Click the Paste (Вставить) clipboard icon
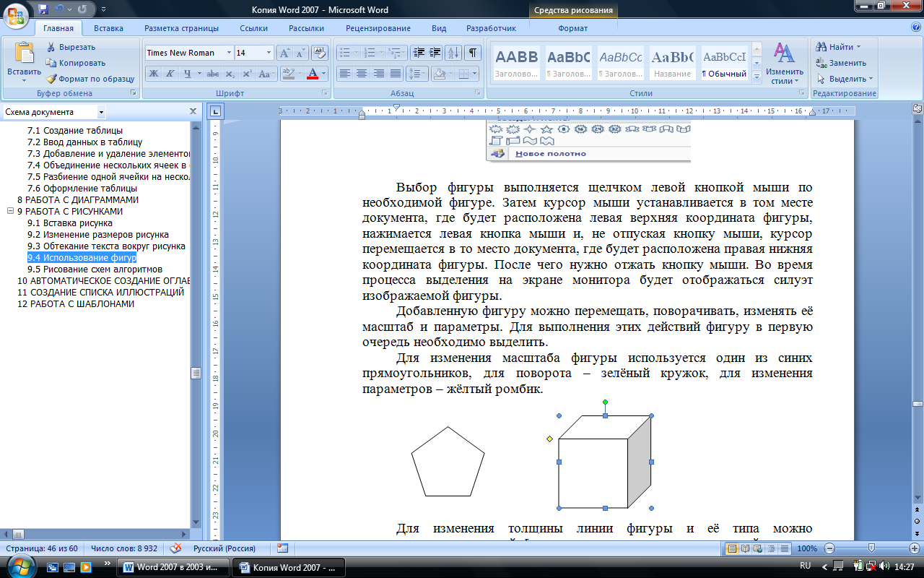Screen dimensions: 924x578 [x=25, y=53]
